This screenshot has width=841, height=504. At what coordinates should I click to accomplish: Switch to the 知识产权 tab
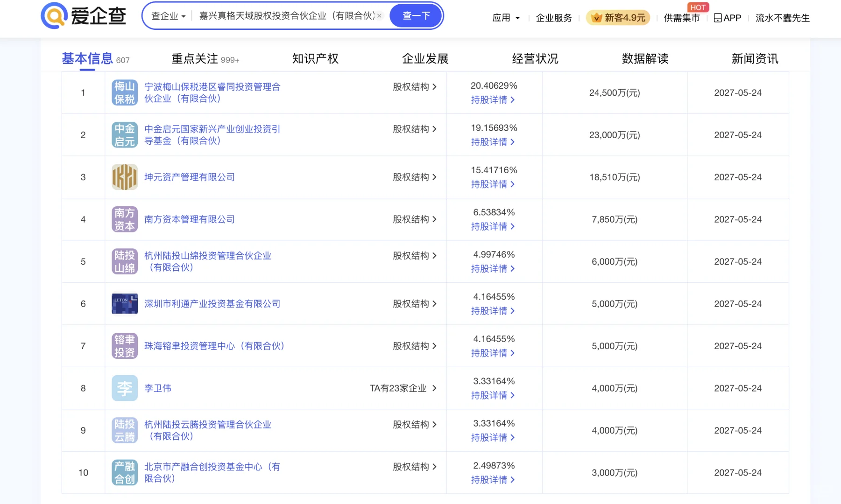315,59
